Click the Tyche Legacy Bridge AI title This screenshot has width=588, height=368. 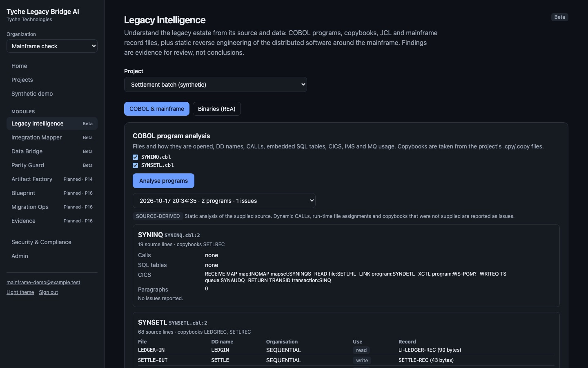pos(43,11)
